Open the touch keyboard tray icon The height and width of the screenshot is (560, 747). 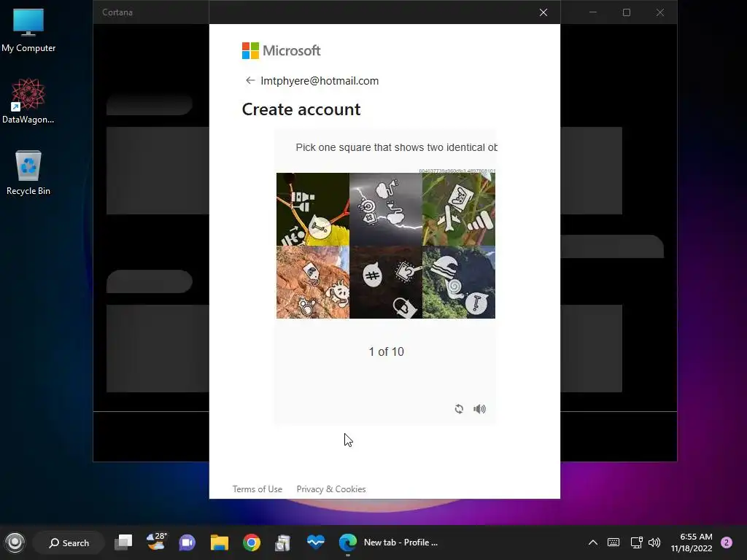pyautogui.click(x=614, y=542)
